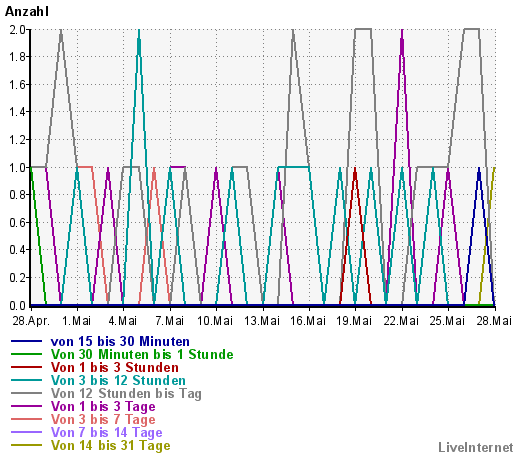
Task: Click the '13.Mai' date axis label
Action: [x=262, y=321]
